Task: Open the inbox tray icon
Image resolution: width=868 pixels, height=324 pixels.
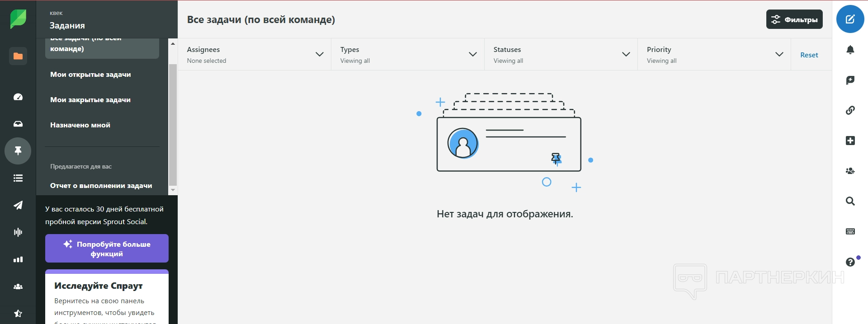Action: tap(18, 124)
